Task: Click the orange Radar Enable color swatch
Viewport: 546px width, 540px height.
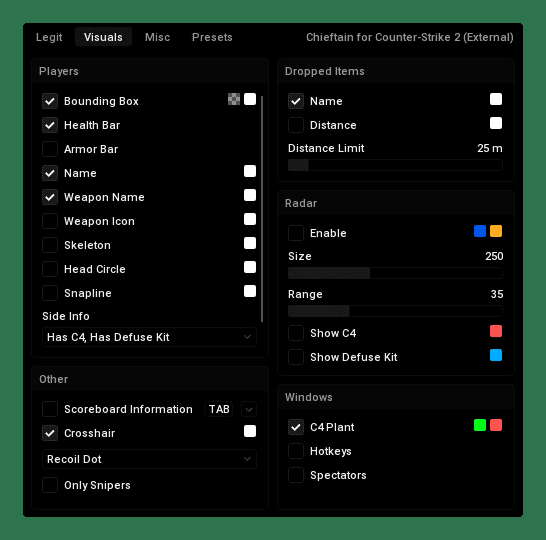Action: 496,231
